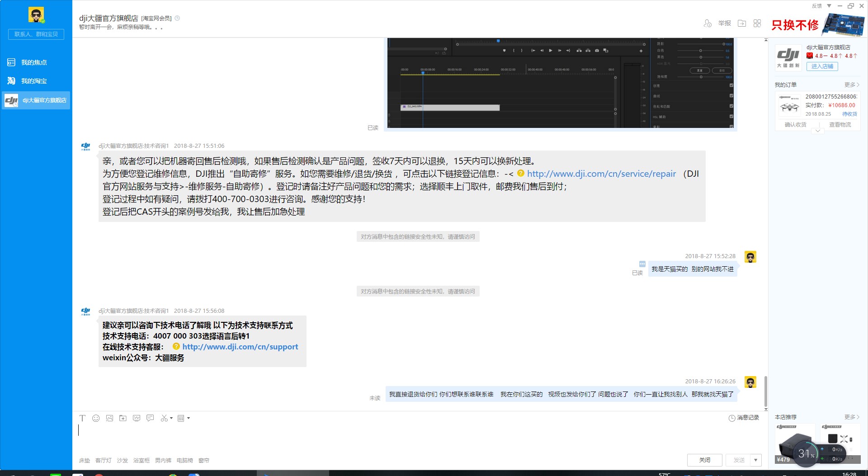Open the send-options dropdown arrow
Screen dimensions: 868x476
756,460
